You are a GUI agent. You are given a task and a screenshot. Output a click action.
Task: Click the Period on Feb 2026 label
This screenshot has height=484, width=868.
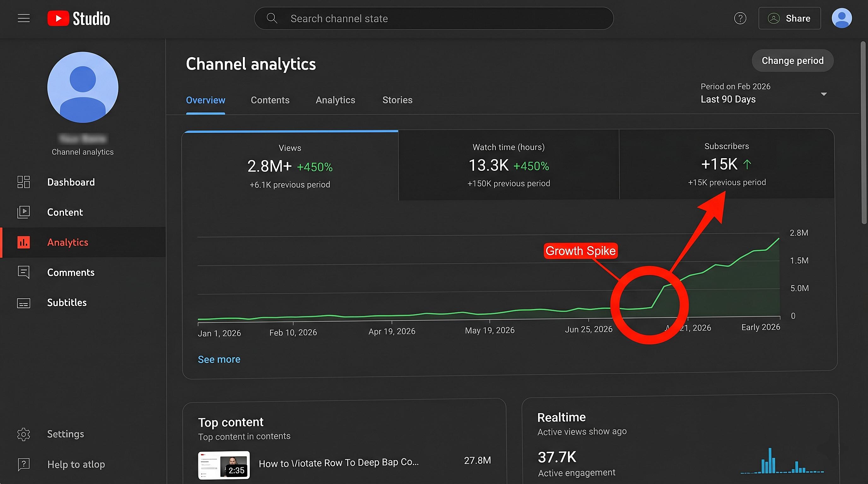point(735,87)
